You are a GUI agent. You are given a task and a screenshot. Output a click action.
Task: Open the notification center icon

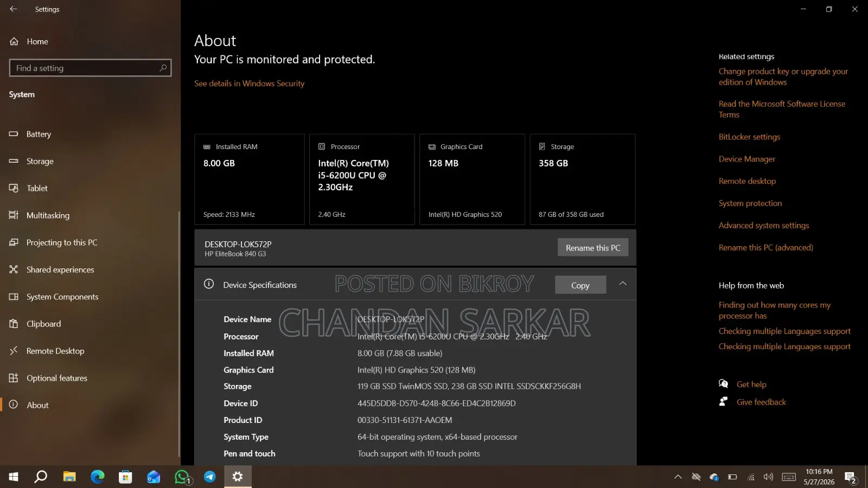click(850, 477)
